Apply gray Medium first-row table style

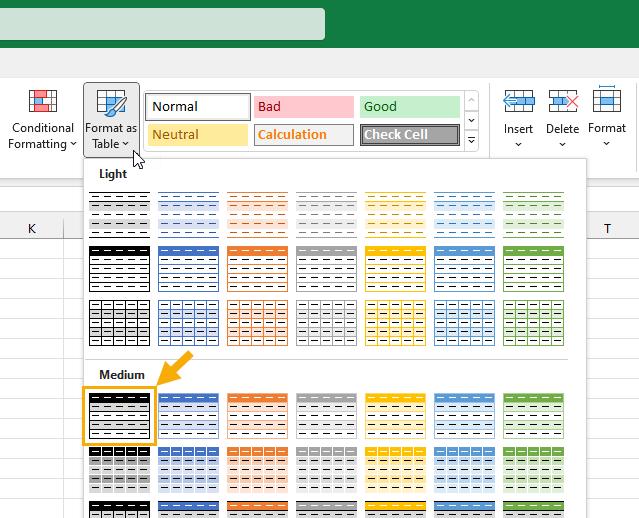click(x=326, y=416)
